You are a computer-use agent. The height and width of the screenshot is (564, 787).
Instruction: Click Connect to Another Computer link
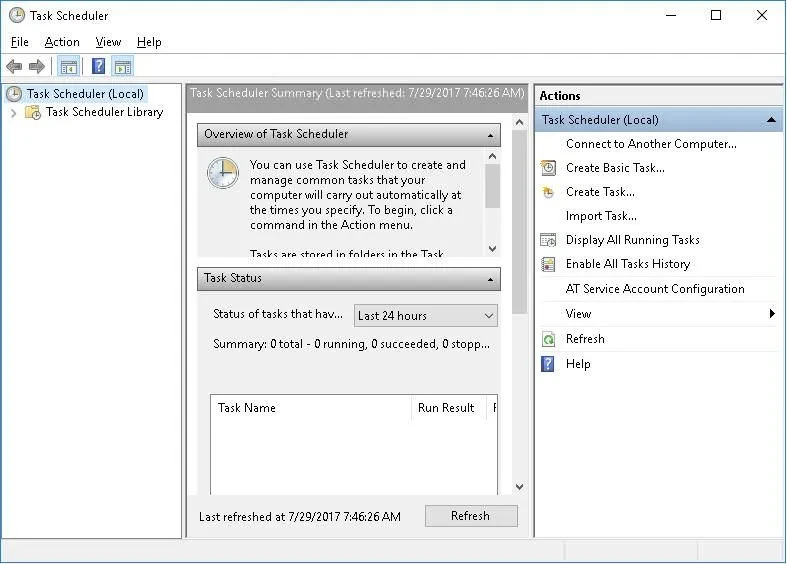point(651,144)
